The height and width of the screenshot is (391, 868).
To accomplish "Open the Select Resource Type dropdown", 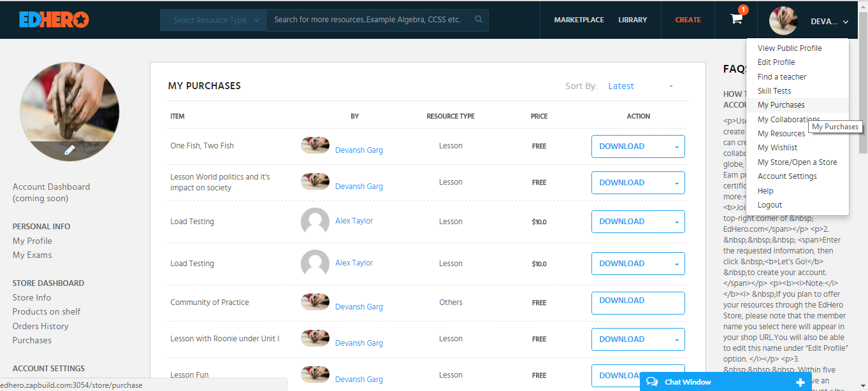I will (x=213, y=20).
